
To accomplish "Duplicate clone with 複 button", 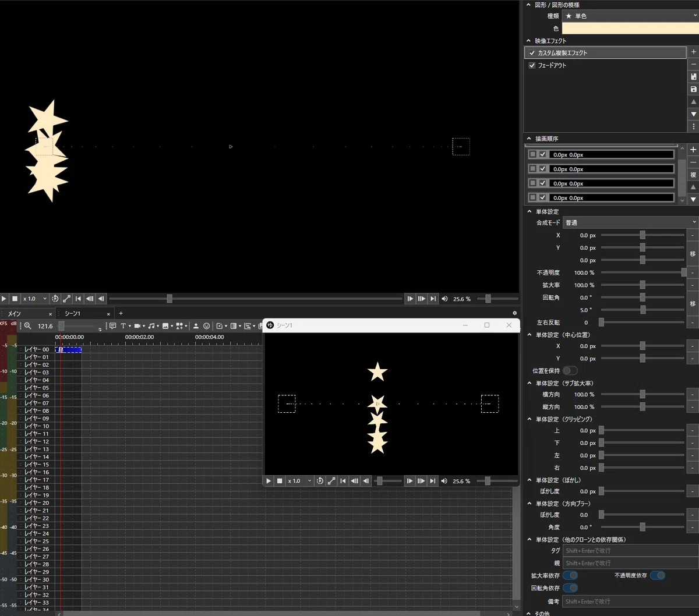I will click(x=693, y=175).
